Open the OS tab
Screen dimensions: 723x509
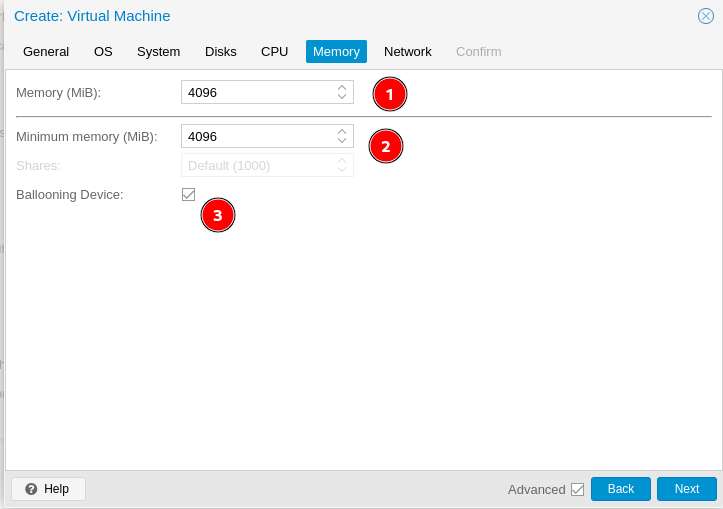103,51
